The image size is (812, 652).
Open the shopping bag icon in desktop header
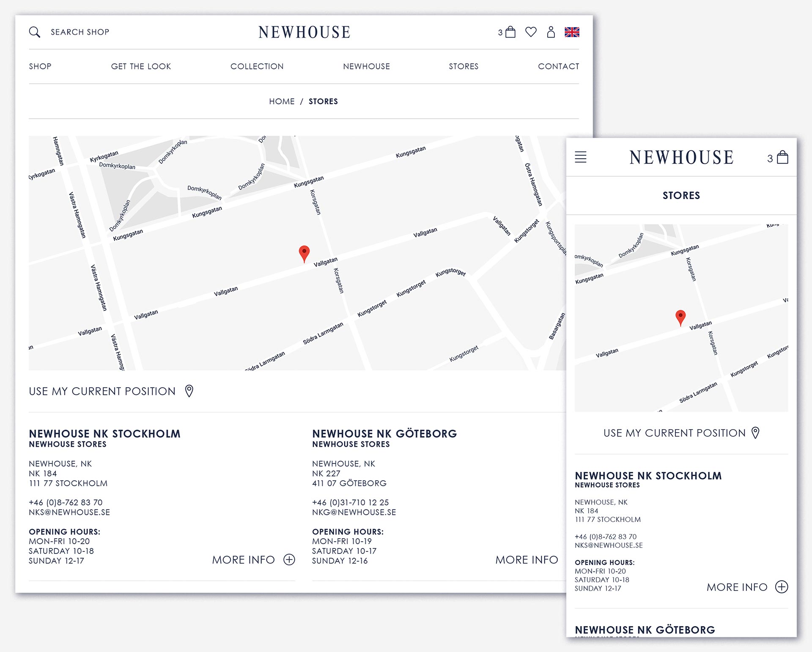click(x=510, y=32)
